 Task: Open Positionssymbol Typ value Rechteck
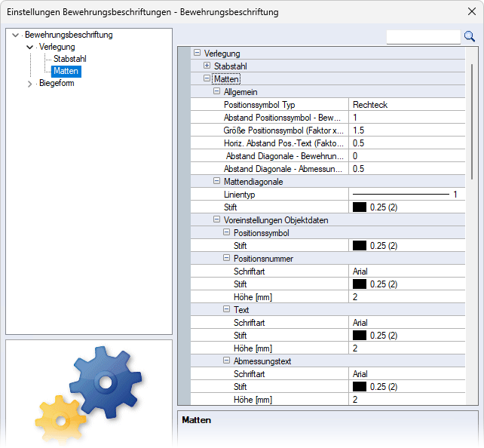pos(407,105)
